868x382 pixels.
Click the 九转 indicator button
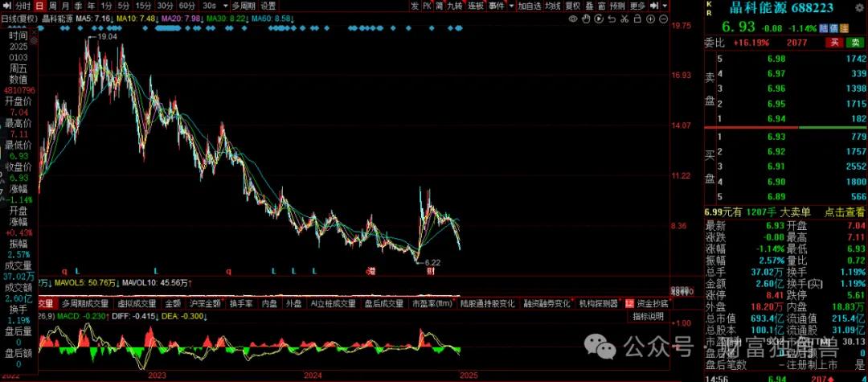454,6
